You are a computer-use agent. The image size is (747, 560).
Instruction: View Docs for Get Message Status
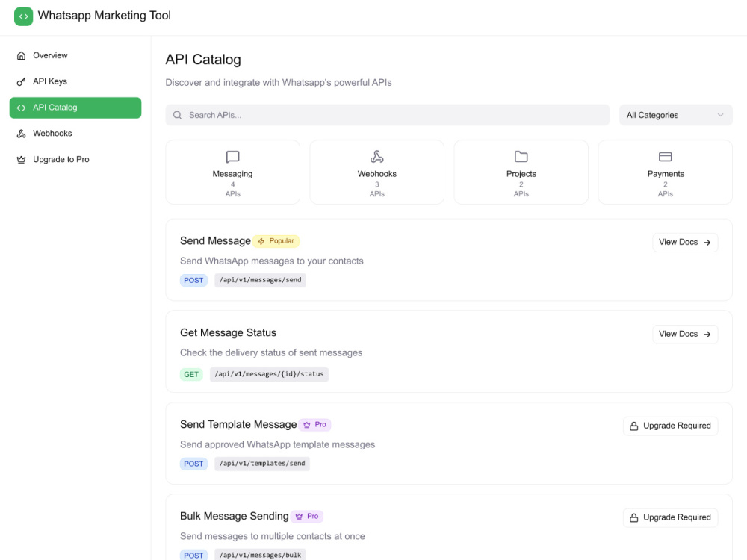pos(685,335)
